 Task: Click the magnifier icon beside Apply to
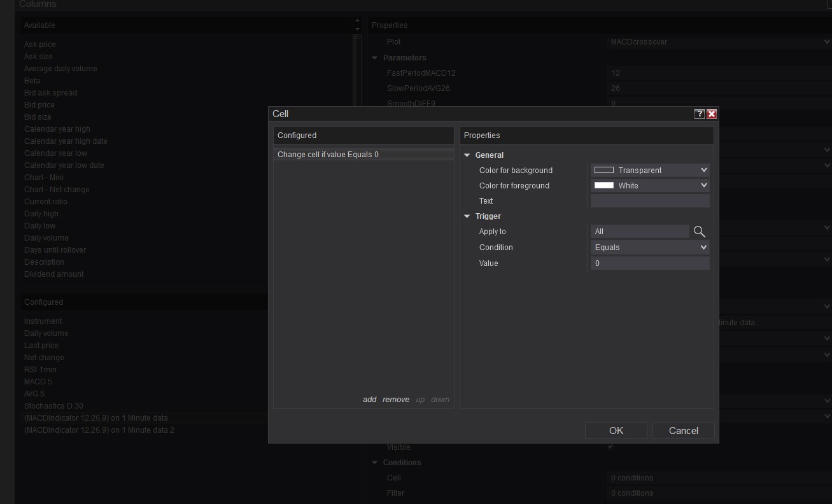click(x=700, y=232)
